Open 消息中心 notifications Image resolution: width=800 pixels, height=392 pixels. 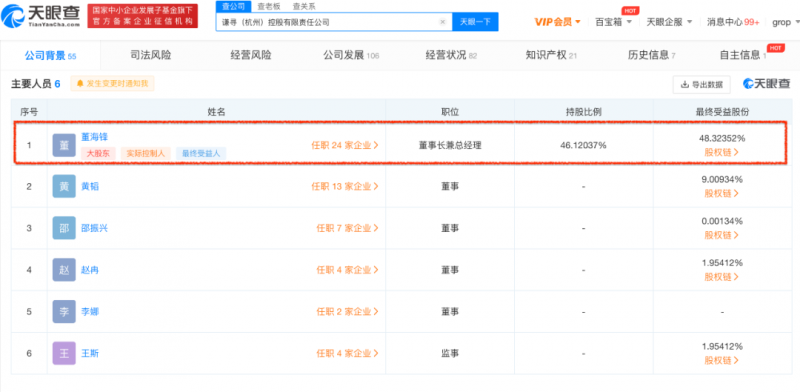tap(733, 22)
